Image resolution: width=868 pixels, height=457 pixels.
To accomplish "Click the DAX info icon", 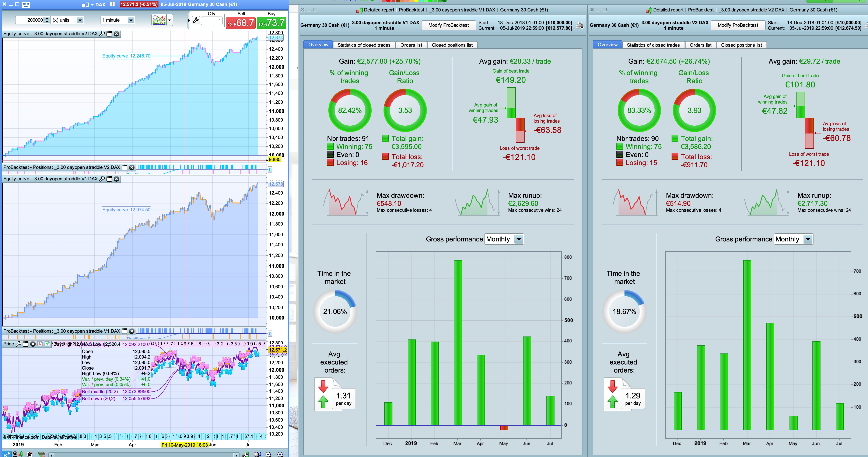I will click(113, 4).
